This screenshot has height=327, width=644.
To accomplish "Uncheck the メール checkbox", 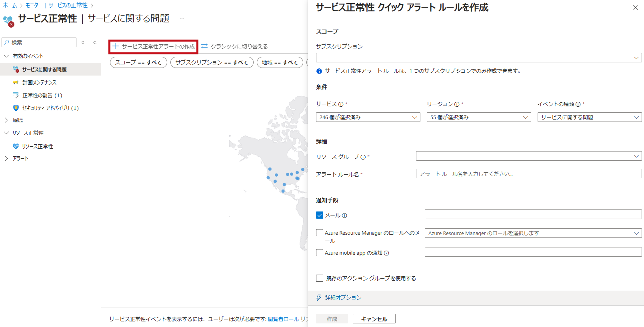I will tap(320, 215).
